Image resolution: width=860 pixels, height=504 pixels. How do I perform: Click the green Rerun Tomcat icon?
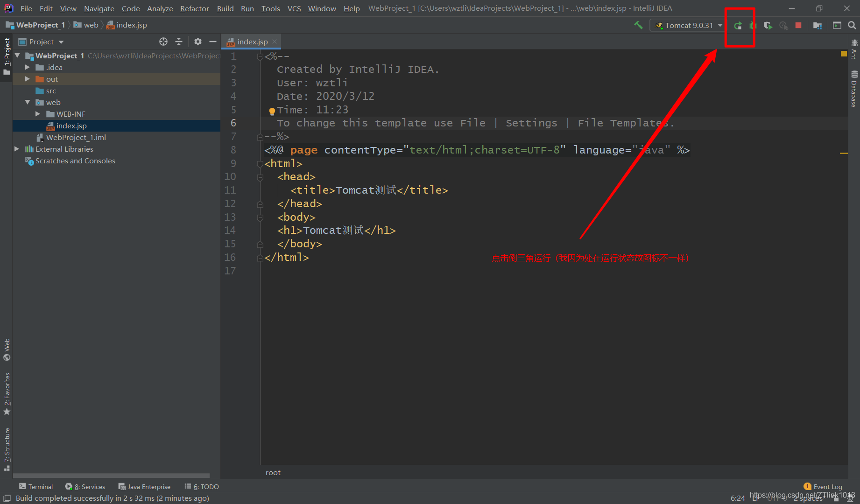tap(738, 25)
